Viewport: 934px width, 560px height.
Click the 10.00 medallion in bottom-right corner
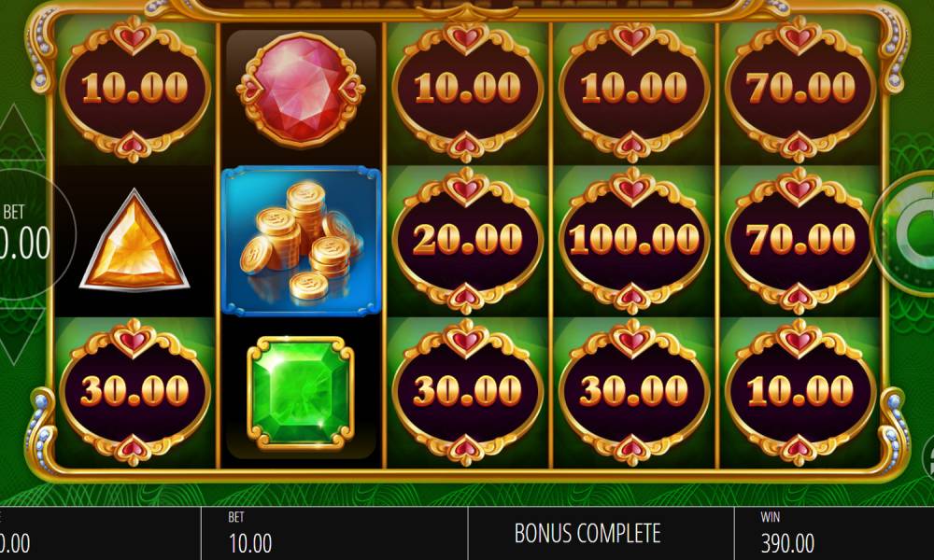[800, 392]
